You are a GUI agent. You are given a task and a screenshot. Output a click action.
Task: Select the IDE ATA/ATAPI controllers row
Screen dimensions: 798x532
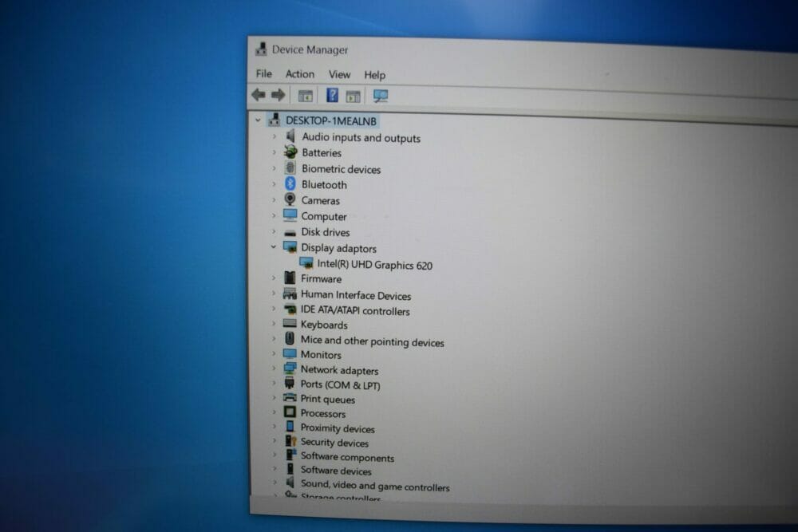(x=355, y=310)
